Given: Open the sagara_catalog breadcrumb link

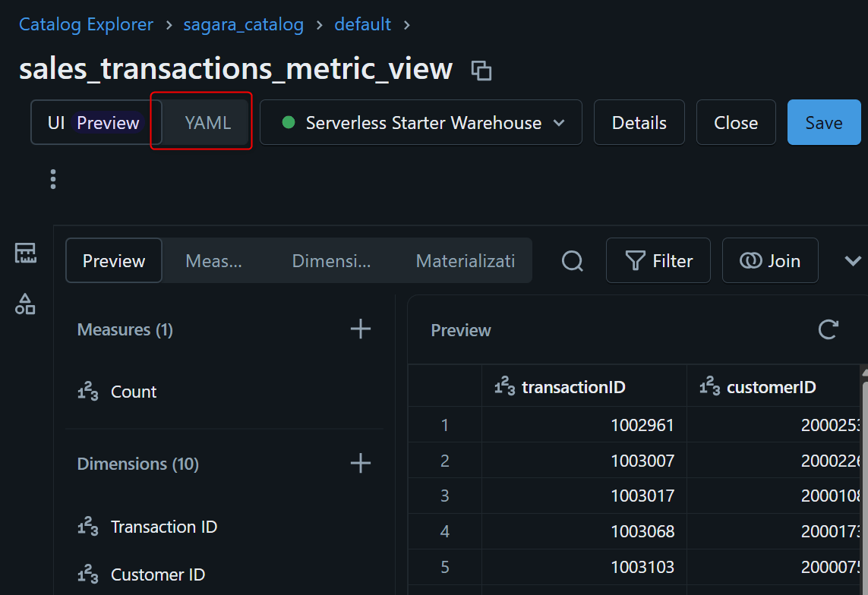Looking at the screenshot, I should click(x=243, y=24).
